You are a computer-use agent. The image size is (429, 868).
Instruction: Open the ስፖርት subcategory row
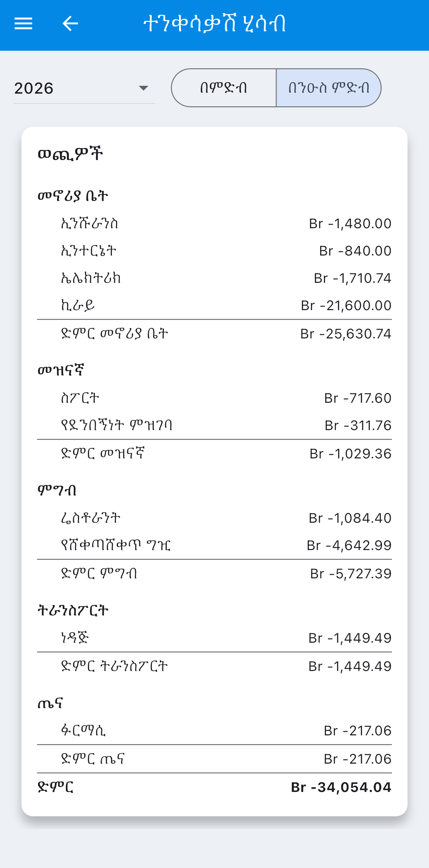tap(214, 398)
